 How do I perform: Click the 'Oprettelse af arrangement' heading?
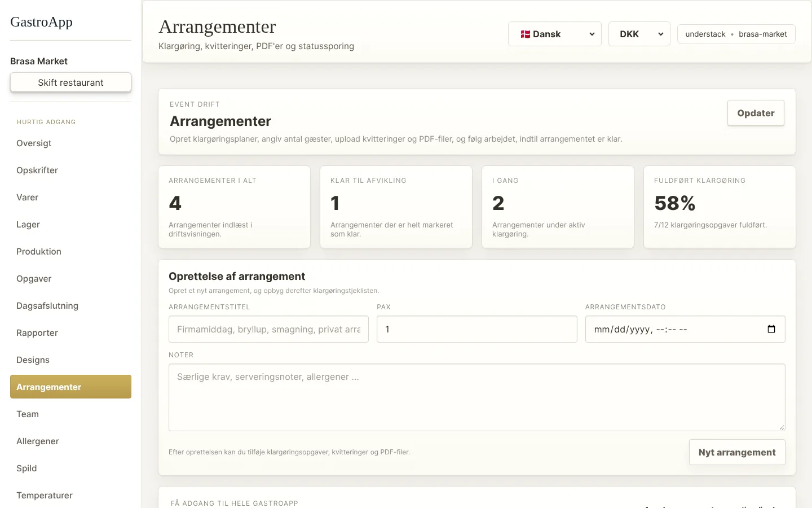237,276
